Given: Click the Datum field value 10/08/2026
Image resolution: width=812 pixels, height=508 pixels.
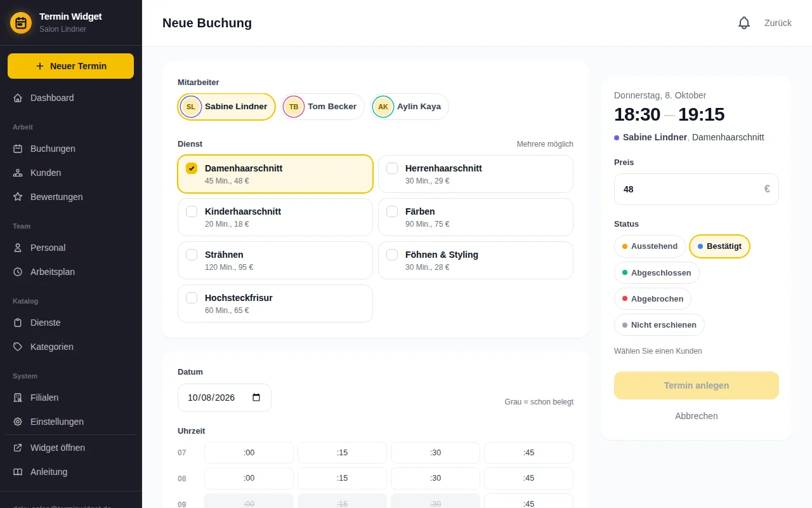Looking at the screenshot, I should 211,398.
